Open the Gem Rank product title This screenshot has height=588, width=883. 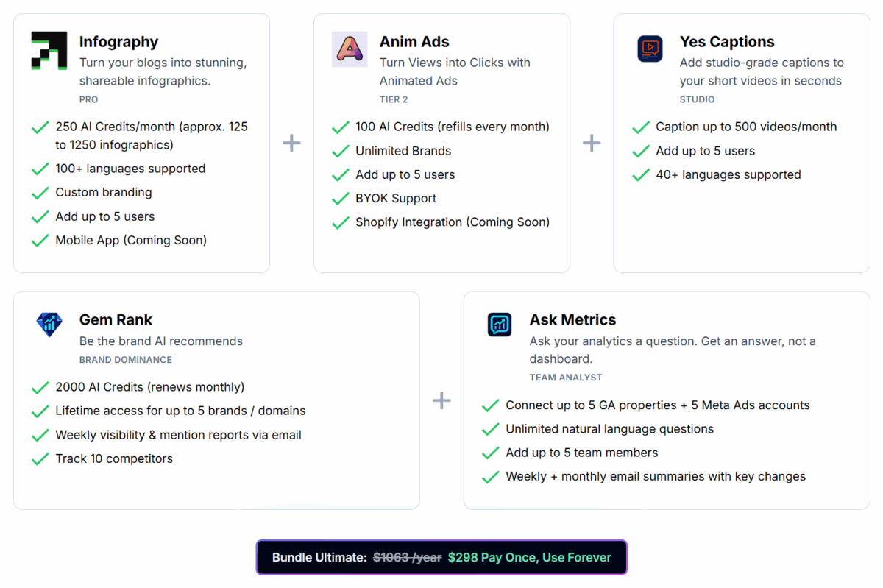tap(116, 320)
